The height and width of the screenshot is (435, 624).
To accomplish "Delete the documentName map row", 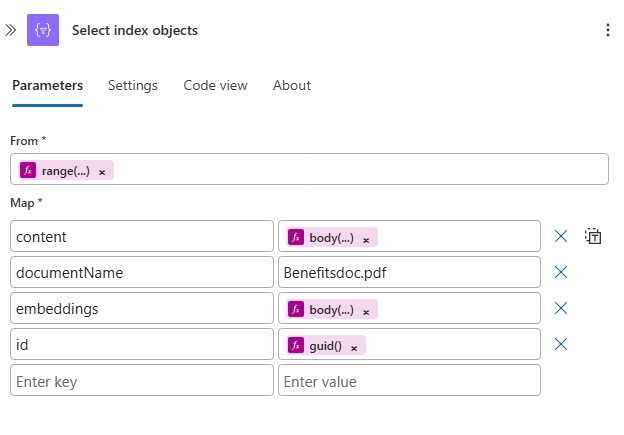I will click(561, 272).
